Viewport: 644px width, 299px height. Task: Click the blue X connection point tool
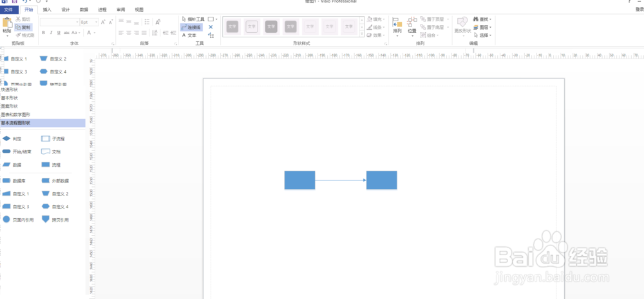click(211, 27)
